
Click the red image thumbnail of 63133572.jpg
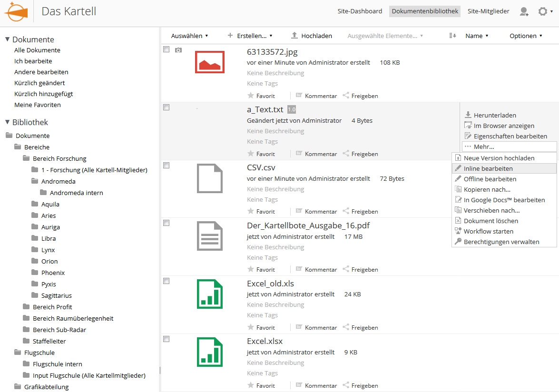pyautogui.click(x=209, y=61)
